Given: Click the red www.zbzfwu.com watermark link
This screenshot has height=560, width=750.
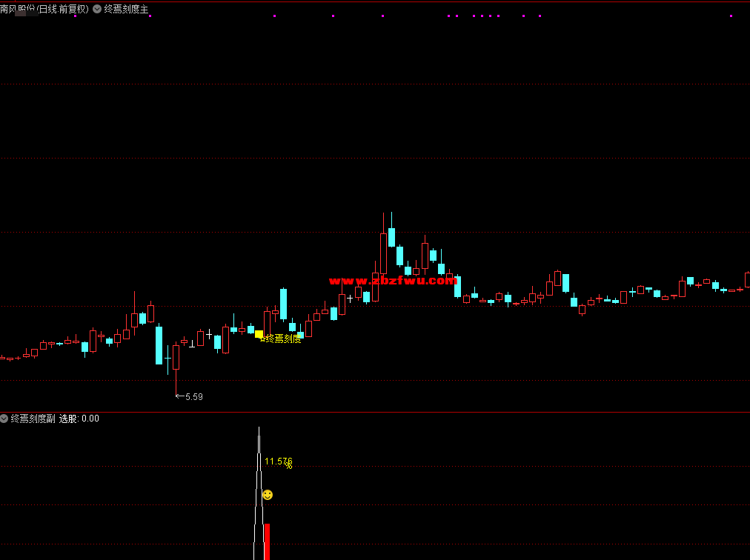Looking at the screenshot, I should [393, 281].
